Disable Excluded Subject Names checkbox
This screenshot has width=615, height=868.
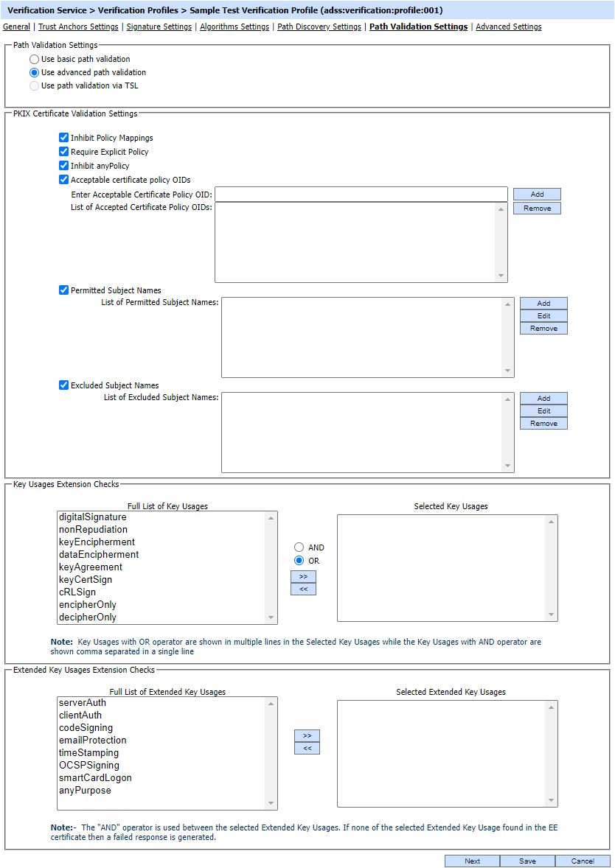[x=63, y=385]
